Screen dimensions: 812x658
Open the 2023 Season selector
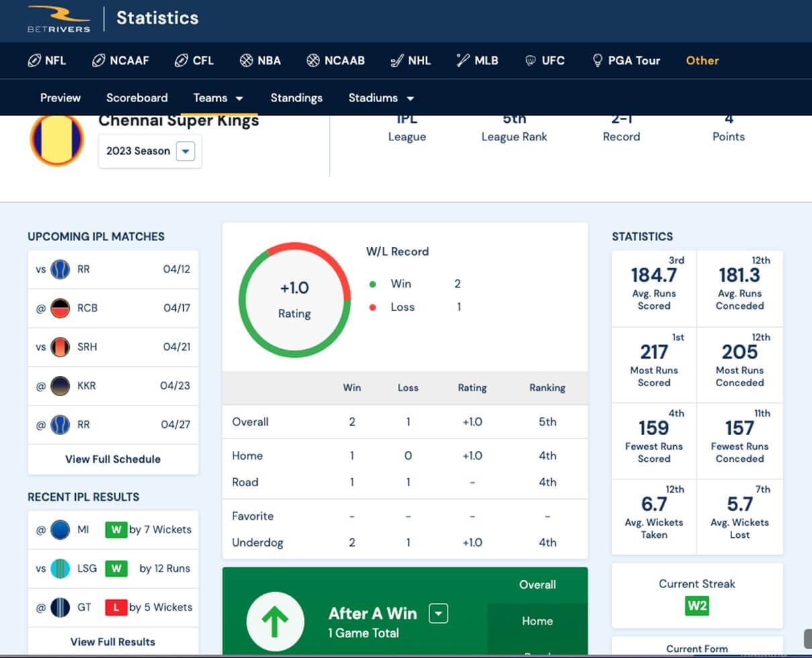[x=150, y=151]
